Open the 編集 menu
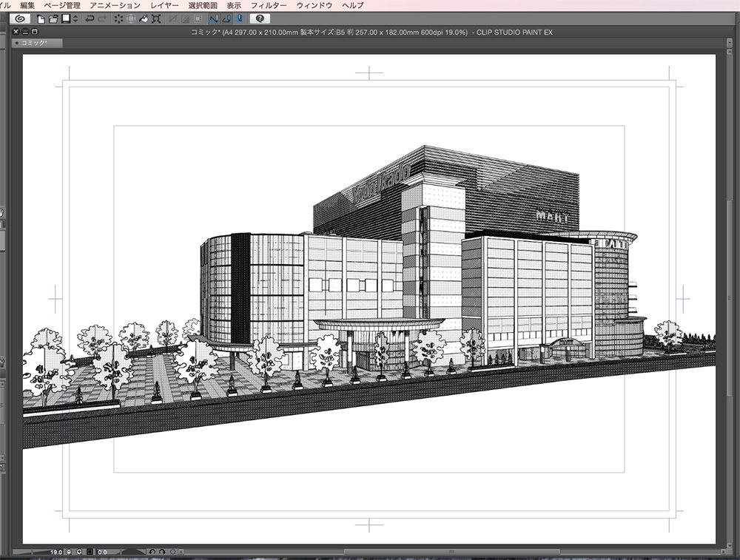The width and height of the screenshot is (740, 560). point(27,6)
